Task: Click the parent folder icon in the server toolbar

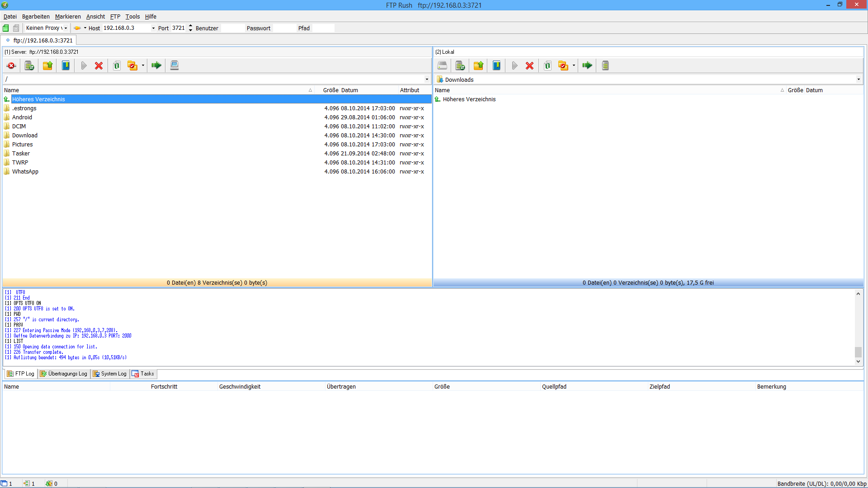Action: [x=47, y=66]
